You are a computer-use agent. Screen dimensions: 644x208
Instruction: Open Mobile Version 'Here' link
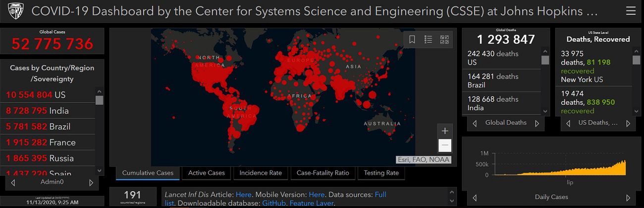pyautogui.click(x=317, y=195)
